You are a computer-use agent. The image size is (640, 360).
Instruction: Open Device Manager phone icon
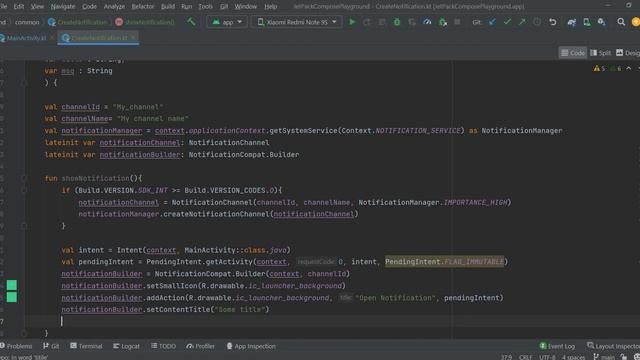[587, 22]
